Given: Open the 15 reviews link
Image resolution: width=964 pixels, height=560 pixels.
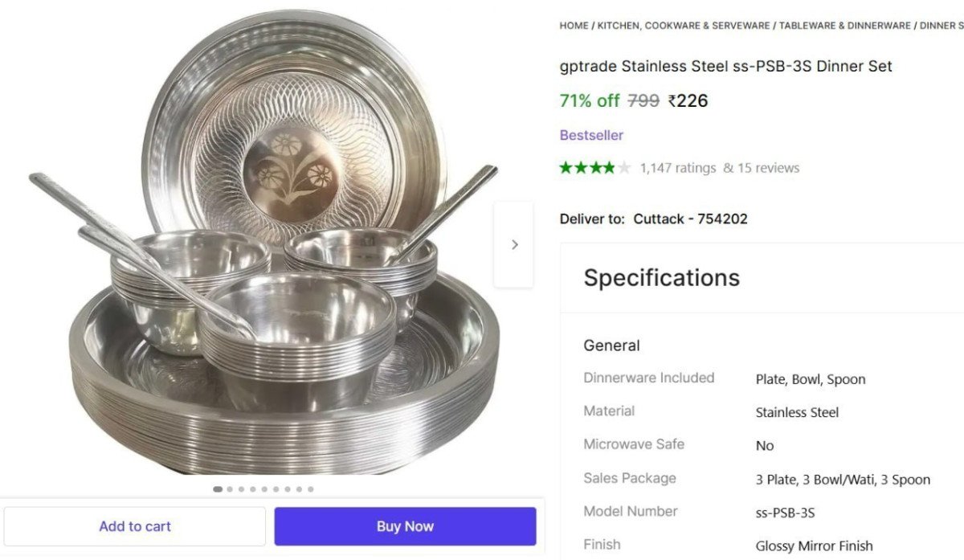Looking at the screenshot, I should 761,168.
